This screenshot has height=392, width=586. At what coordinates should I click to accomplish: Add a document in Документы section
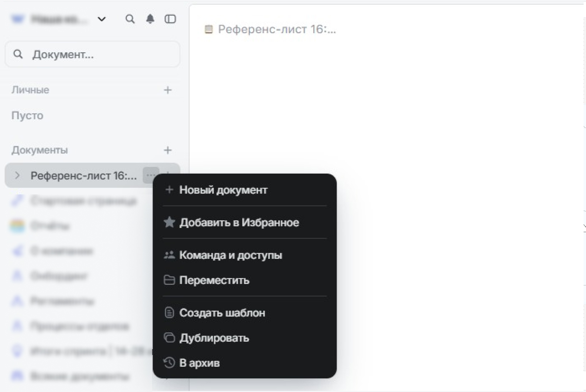(x=168, y=150)
